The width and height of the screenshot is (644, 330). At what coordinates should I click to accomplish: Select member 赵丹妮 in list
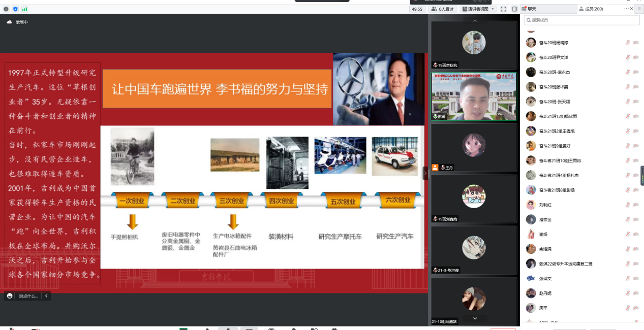(x=582, y=293)
